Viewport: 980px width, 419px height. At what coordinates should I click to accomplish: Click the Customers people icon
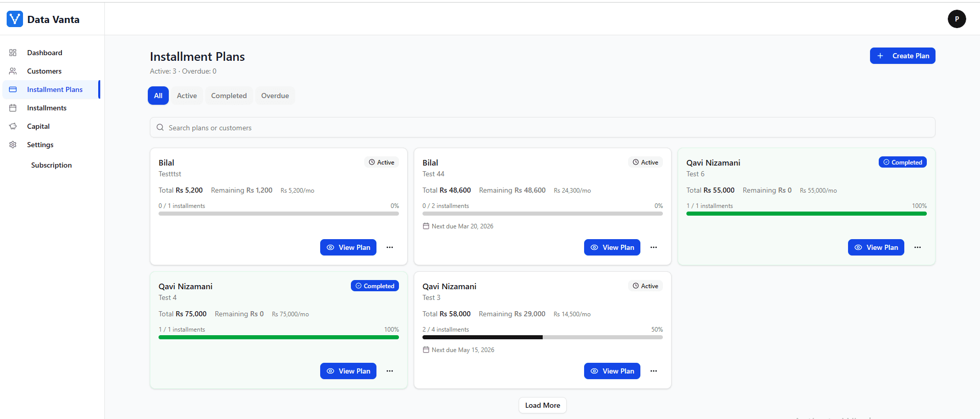tap(13, 71)
